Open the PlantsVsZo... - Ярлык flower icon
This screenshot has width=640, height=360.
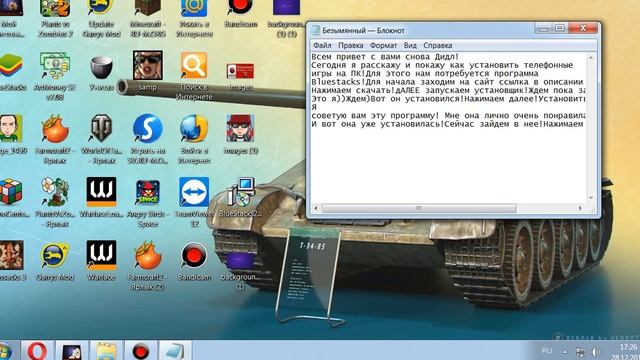coord(55,192)
